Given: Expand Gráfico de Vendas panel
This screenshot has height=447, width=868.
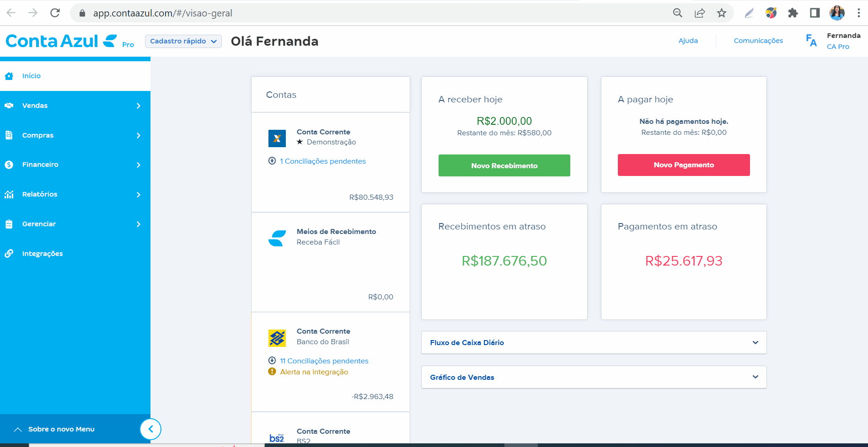Looking at the screenshot, I should tap(594, 377).
